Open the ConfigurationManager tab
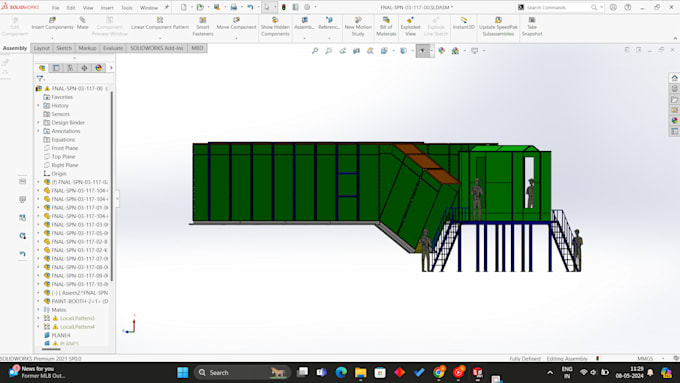This screenshot has width=680, height=383. 70,68
